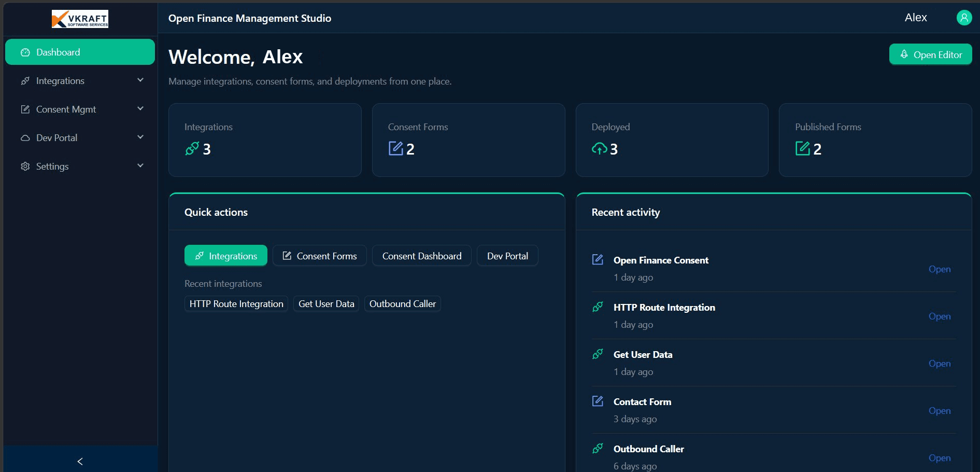The height and width of the screenshot is (472, 980).
Task: Click the 'Open Finance Management Studio' title
Action: (x=250, y=18)
